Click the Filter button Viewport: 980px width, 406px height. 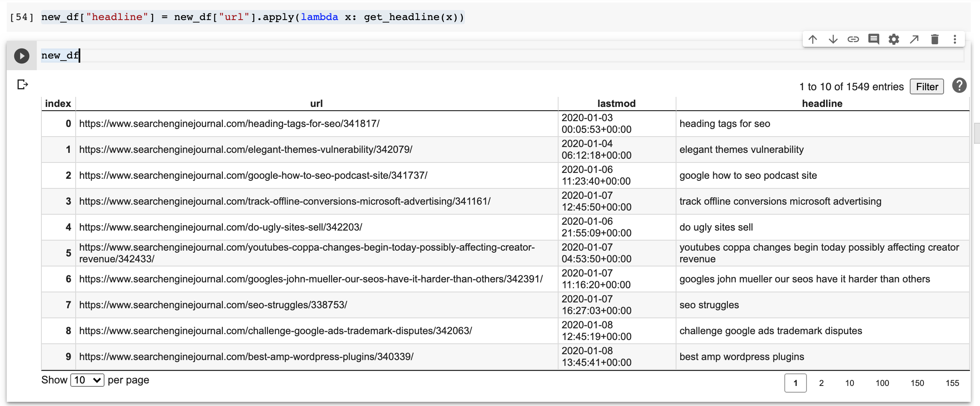[x=926, y=86]
